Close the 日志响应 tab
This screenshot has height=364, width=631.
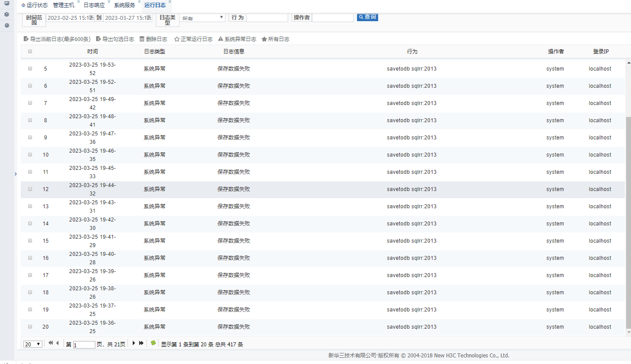(x=109, y=2)
